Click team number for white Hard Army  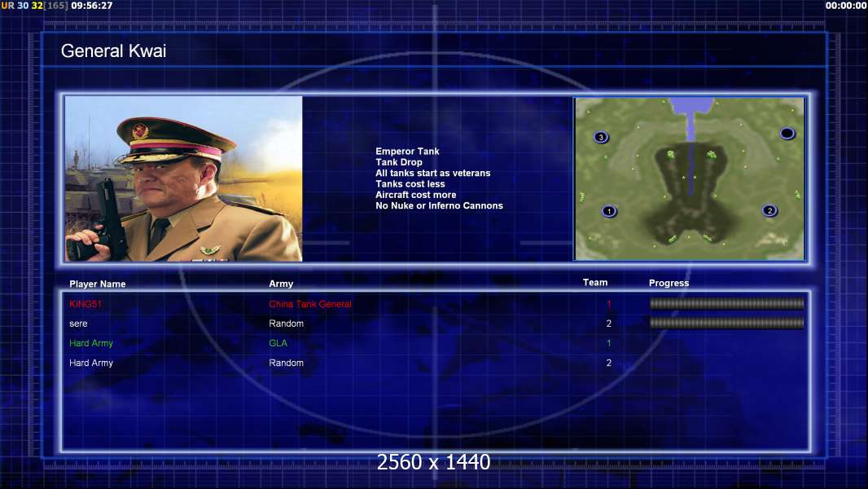[x=609, y=363]
